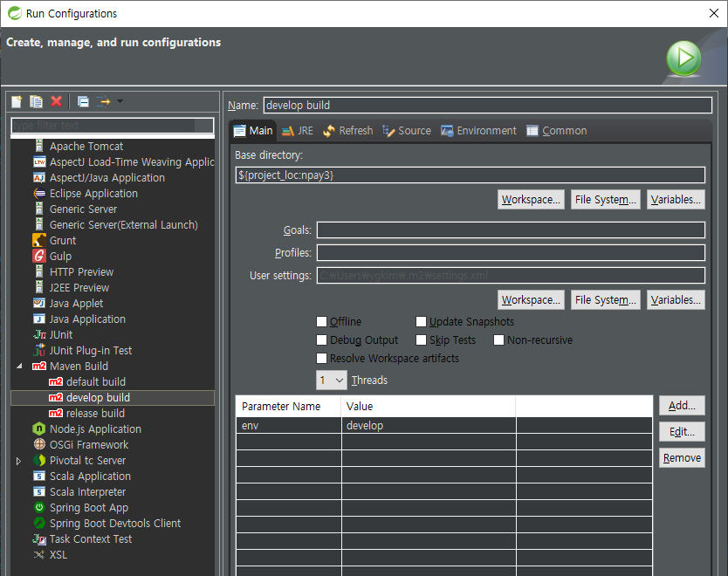Enable Resolve Workspace artifacts
Viewport: 728px width, 576px height.
pos(321,359)
